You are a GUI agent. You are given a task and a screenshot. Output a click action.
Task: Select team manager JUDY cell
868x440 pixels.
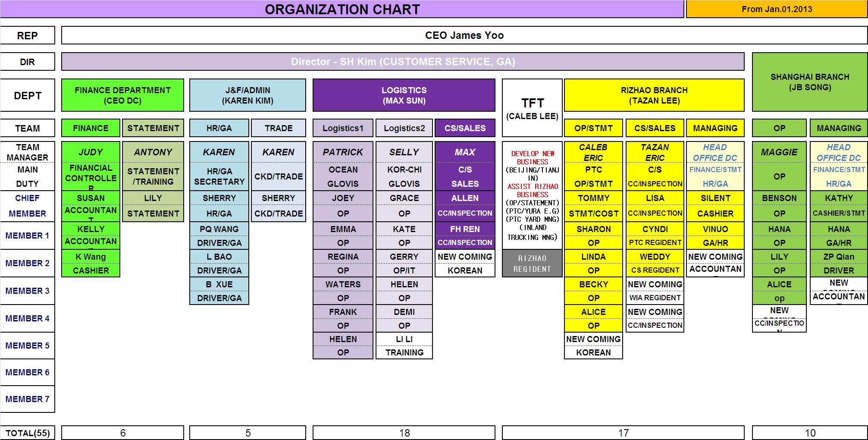tap(91, 152)
